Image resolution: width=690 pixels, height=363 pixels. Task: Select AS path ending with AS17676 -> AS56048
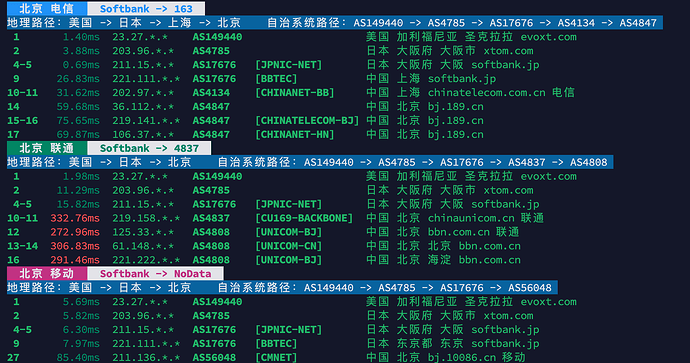[384, 287]
